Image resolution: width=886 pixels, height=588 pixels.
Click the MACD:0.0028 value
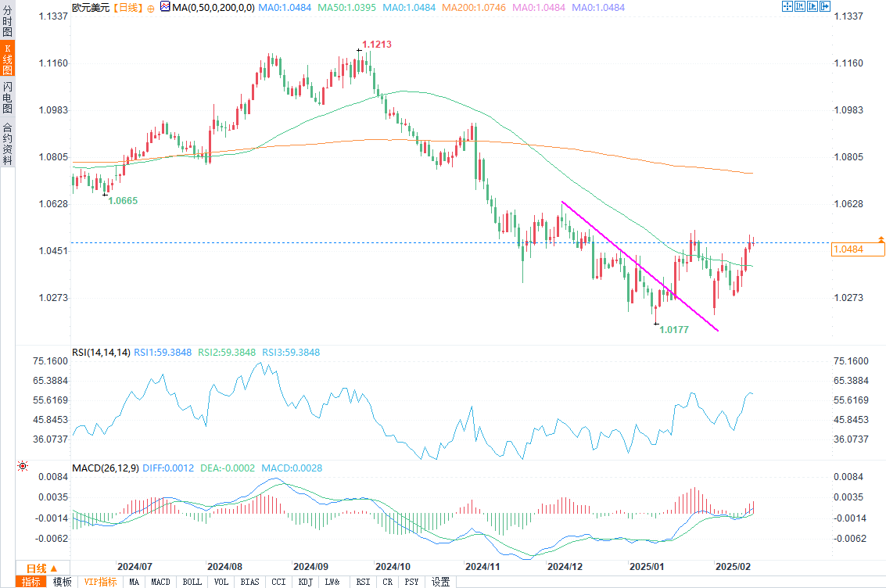tap(292, 468)
